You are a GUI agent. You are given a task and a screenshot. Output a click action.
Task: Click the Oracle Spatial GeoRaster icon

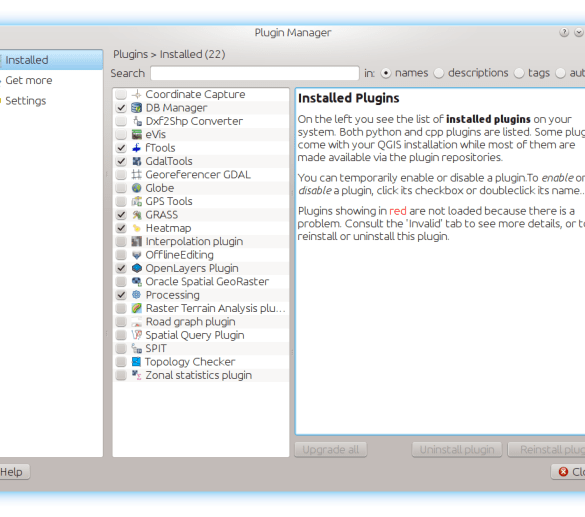click(x=137, y=282)
